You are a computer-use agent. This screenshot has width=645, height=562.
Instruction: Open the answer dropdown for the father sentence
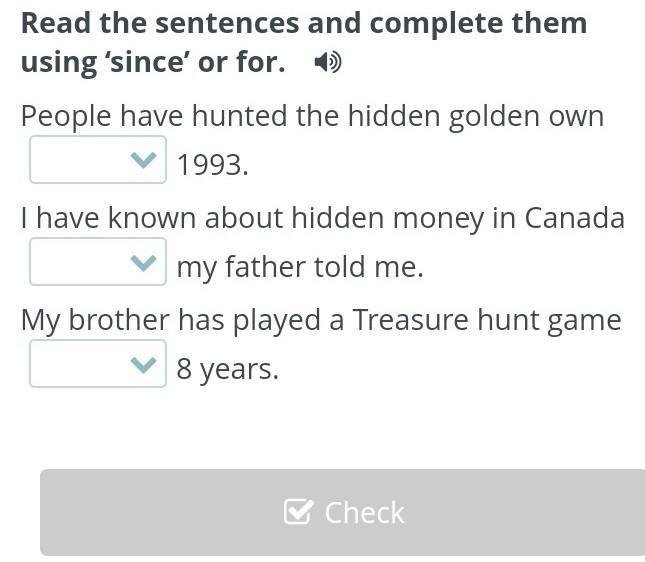point(97,263)
